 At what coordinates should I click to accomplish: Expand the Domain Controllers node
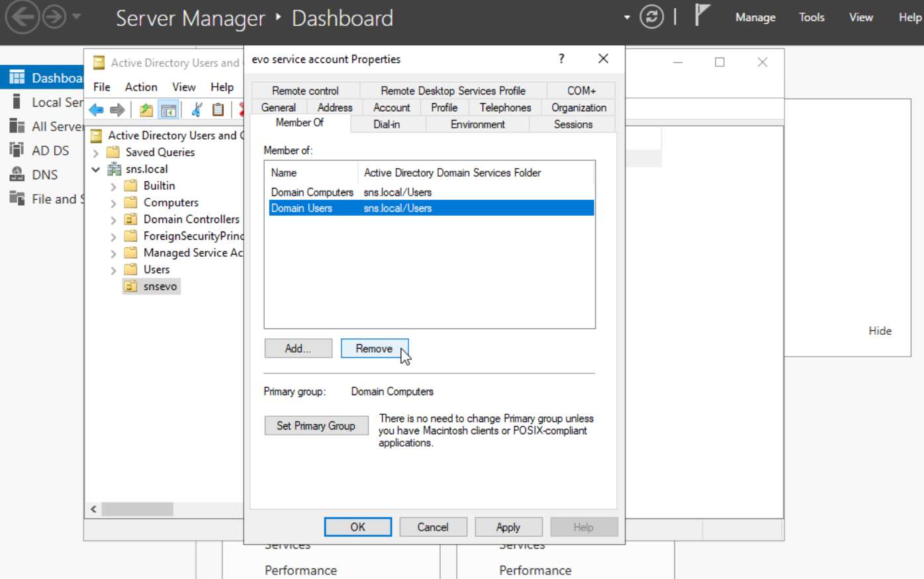coord(113,220)
